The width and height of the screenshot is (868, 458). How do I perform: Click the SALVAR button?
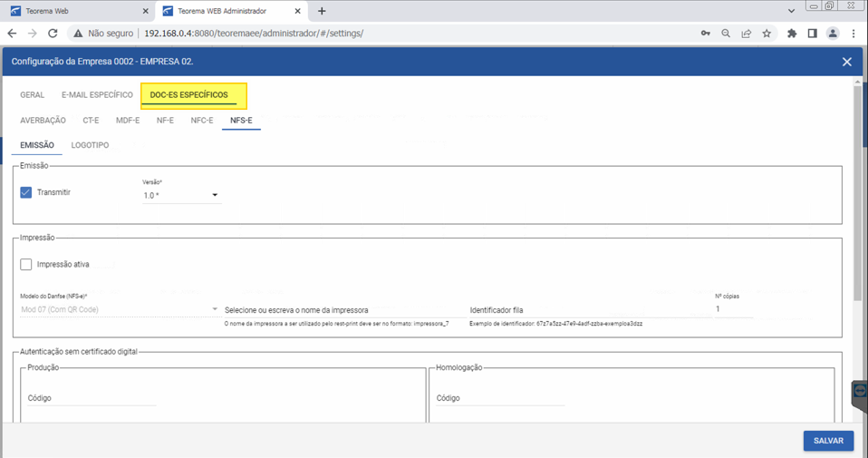[x=828, y=441]
